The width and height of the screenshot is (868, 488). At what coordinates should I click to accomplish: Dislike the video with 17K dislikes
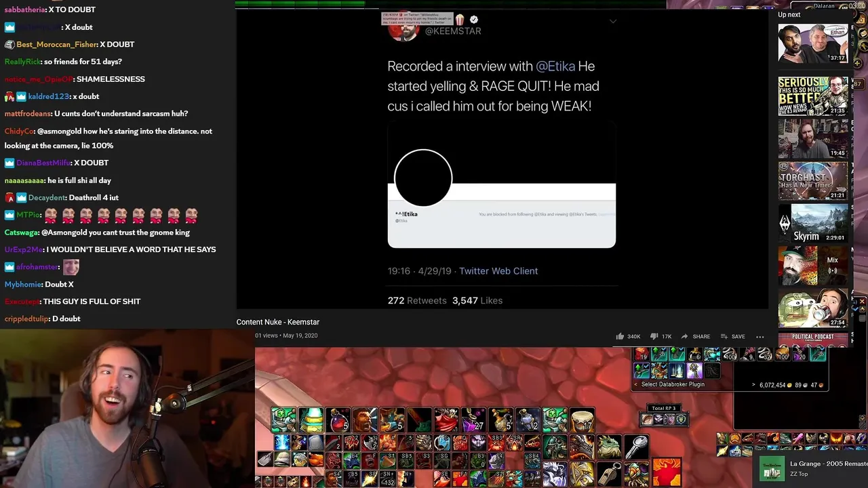tap(660, 336)
